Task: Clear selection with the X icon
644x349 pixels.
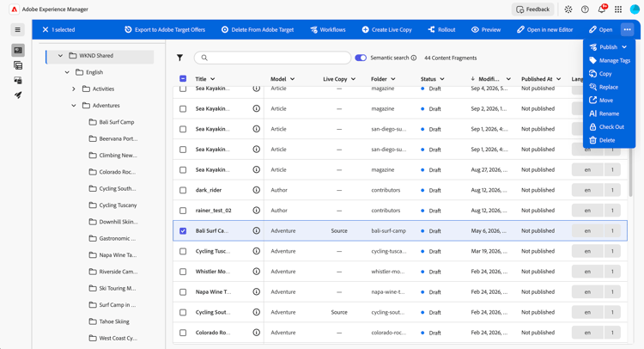Action: [x=46, y=29]
